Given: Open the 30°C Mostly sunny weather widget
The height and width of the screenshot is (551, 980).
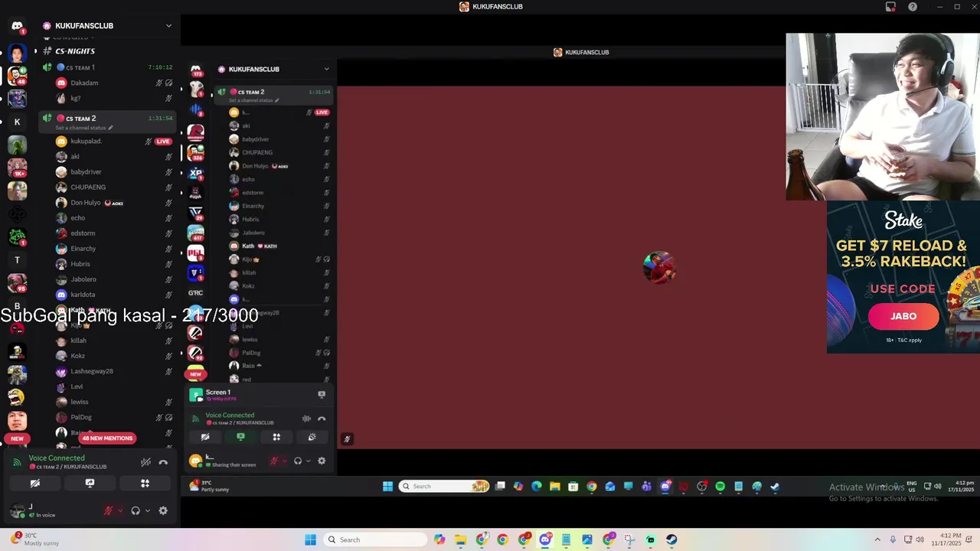Looking at the screenshot, I should pos(35,540).
